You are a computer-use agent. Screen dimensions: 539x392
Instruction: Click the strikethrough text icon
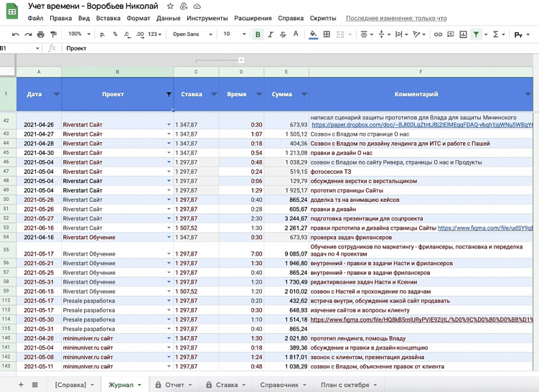click(283, 34)
